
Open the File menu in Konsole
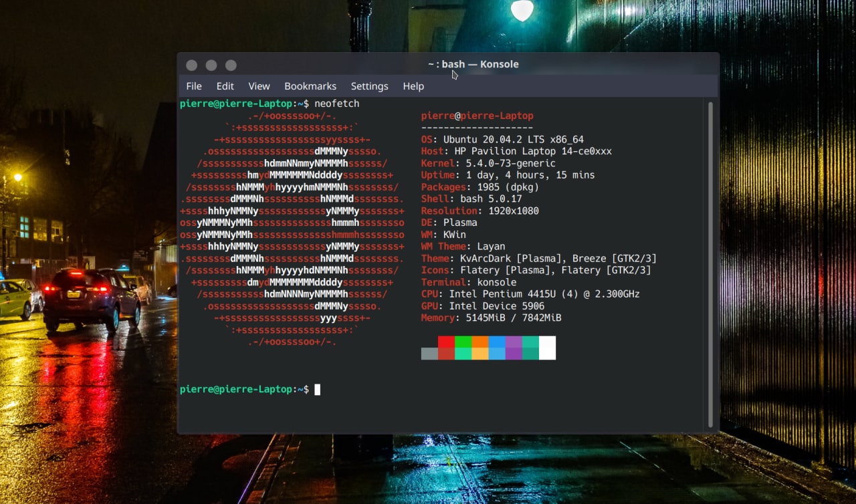[x=194, y=86]
